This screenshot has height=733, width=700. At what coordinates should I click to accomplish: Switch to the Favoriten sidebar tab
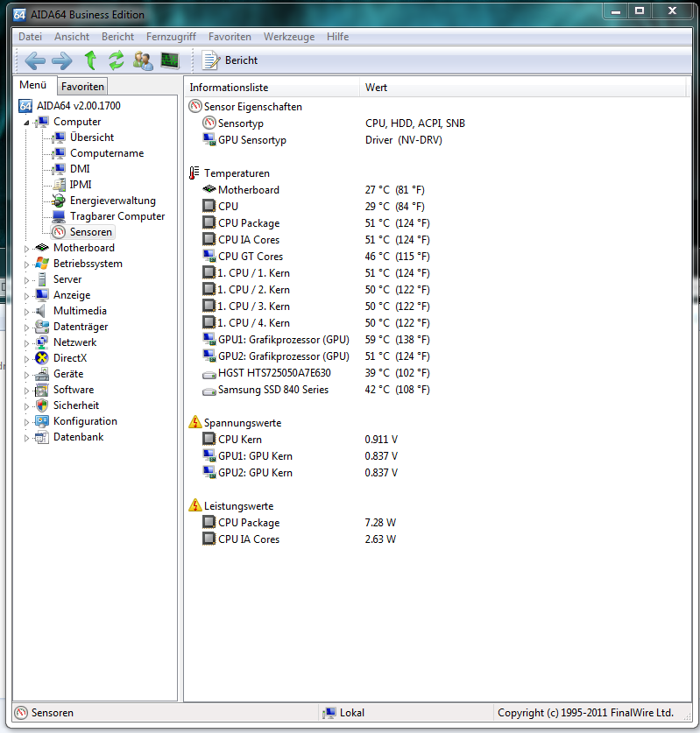pos(82,87)
